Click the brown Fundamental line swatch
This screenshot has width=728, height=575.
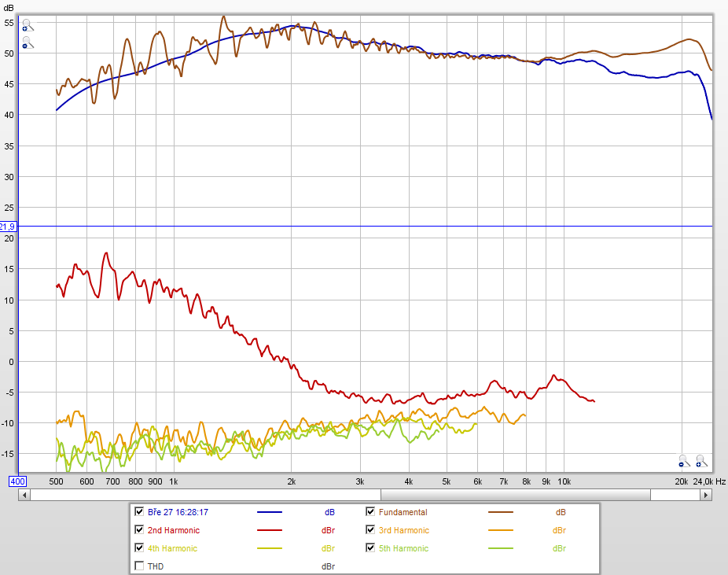point(501,512)
